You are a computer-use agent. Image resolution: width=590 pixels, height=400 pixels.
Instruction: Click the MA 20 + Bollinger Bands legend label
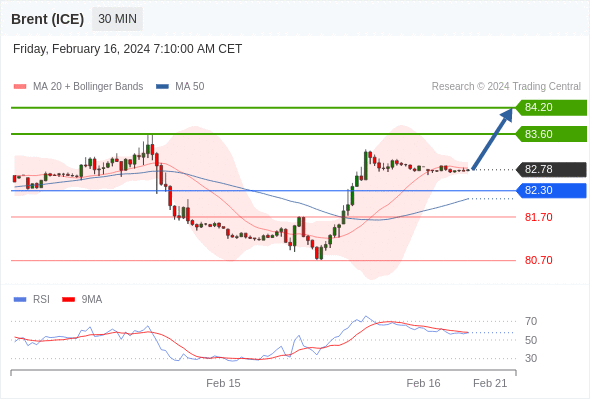click(88, 87)
